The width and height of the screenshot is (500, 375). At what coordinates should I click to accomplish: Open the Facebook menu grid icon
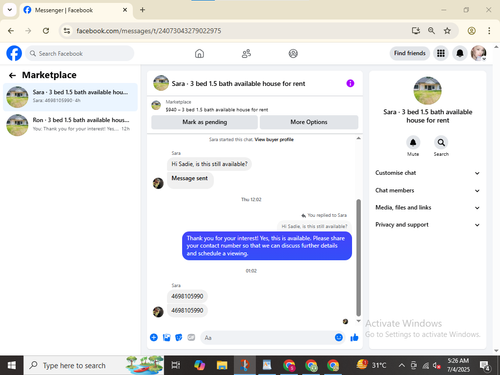pos(441,53)
